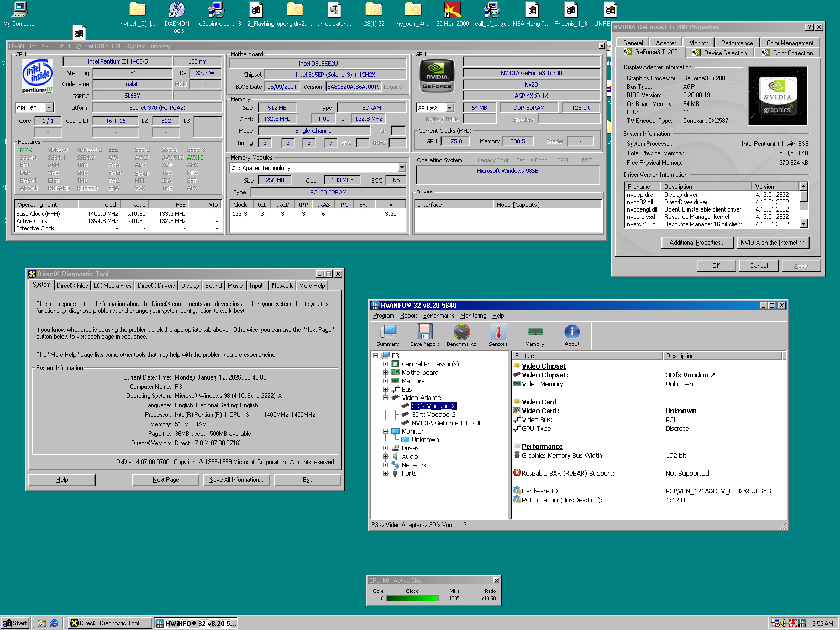Open the Benchmarks menu in HWiNFO
The image size is (840, 630).
pyautogui.click(x=438, y=316)
